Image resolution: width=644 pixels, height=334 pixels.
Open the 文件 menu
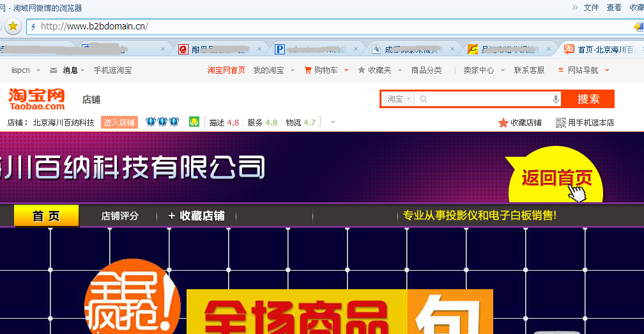click(591, 8)
